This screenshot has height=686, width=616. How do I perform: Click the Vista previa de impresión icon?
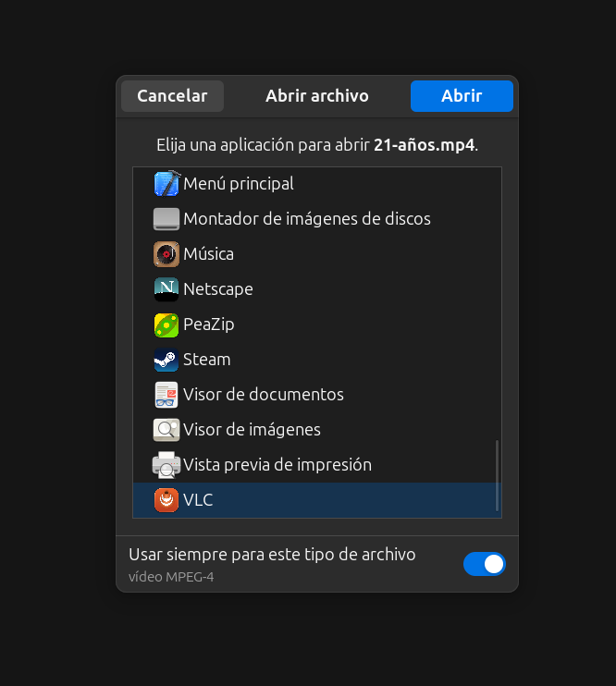166,465
